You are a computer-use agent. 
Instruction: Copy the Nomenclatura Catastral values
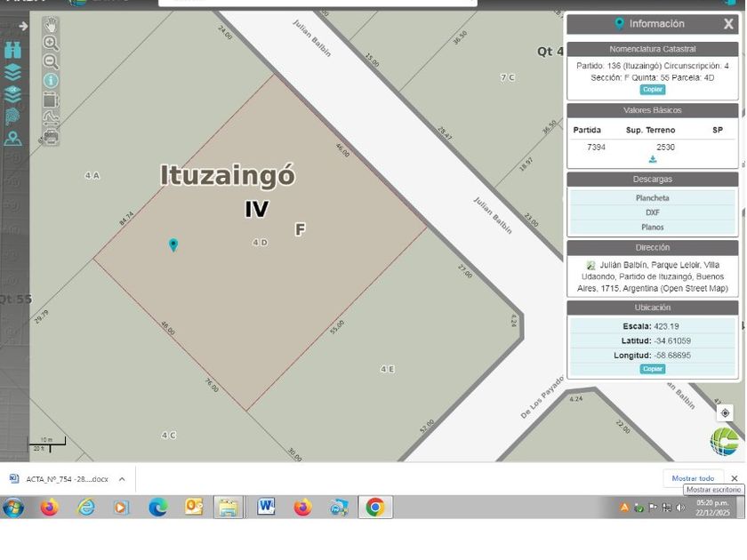click(652, 90)
